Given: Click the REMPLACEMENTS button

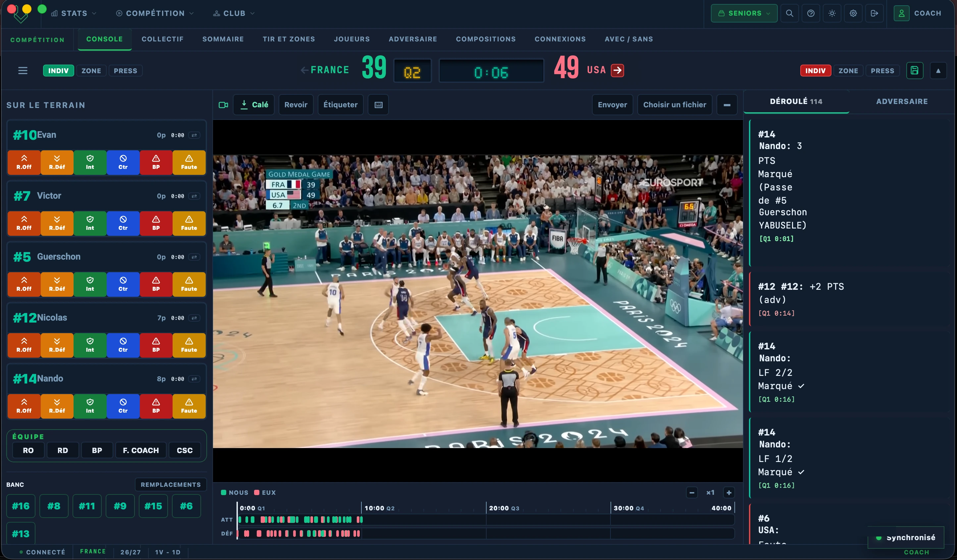Looking at the screenshot, I should tap(171, 485).
